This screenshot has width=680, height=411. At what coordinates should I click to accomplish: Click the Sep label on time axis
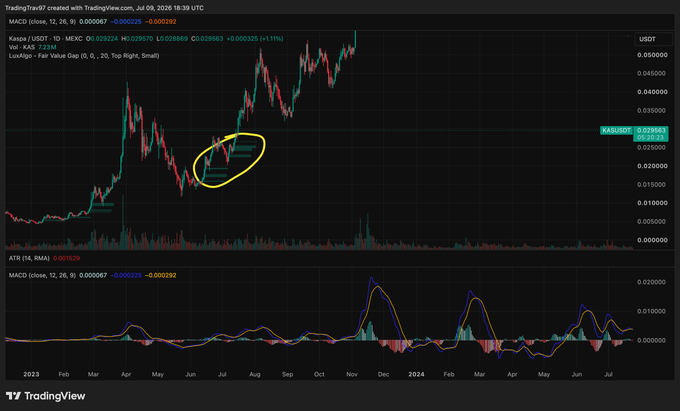(287, 374)
